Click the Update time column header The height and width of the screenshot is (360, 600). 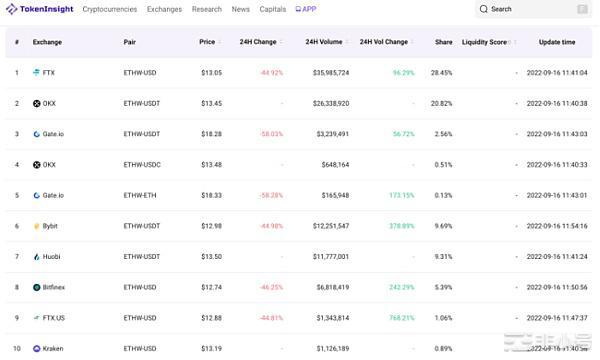pyautogui.click(x=557, y=42)
